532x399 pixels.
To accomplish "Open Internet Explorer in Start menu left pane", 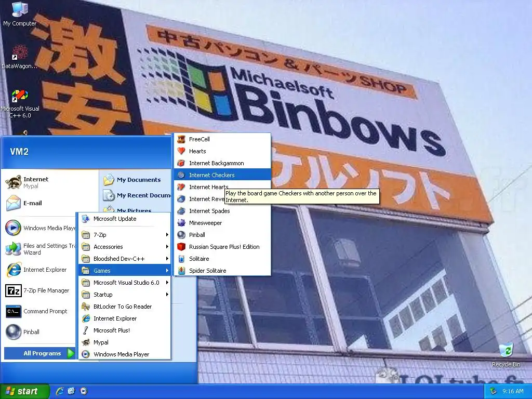I will coord(40,270).
